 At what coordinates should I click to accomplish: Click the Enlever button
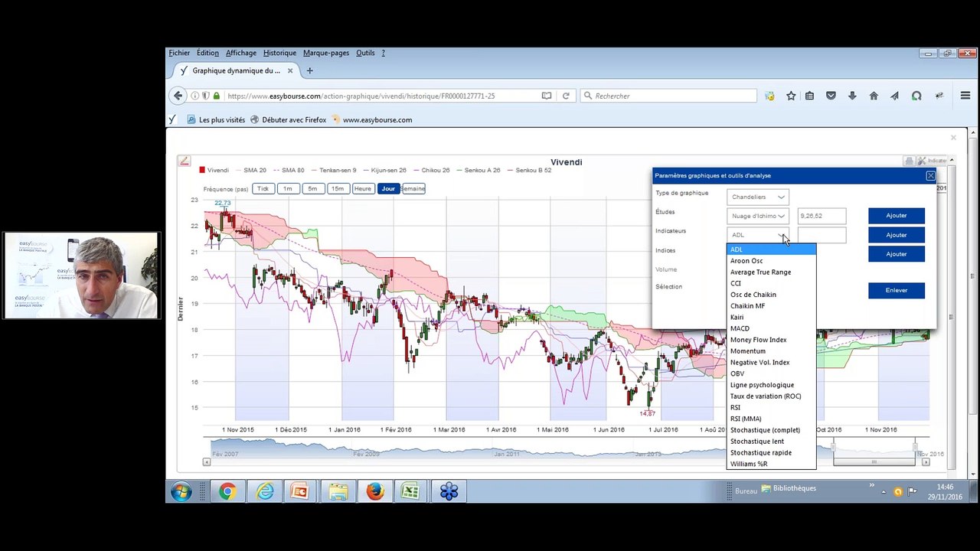897,291
